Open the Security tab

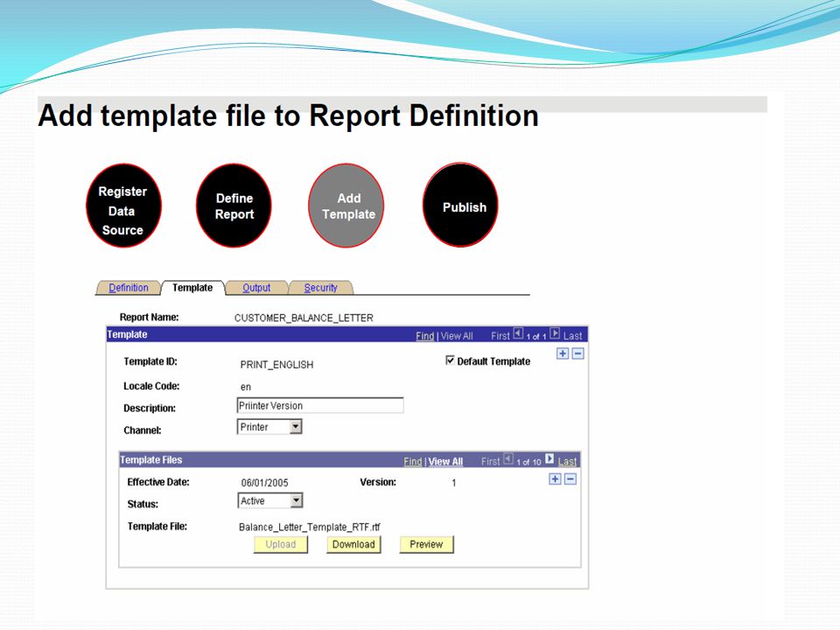(321, 288)
